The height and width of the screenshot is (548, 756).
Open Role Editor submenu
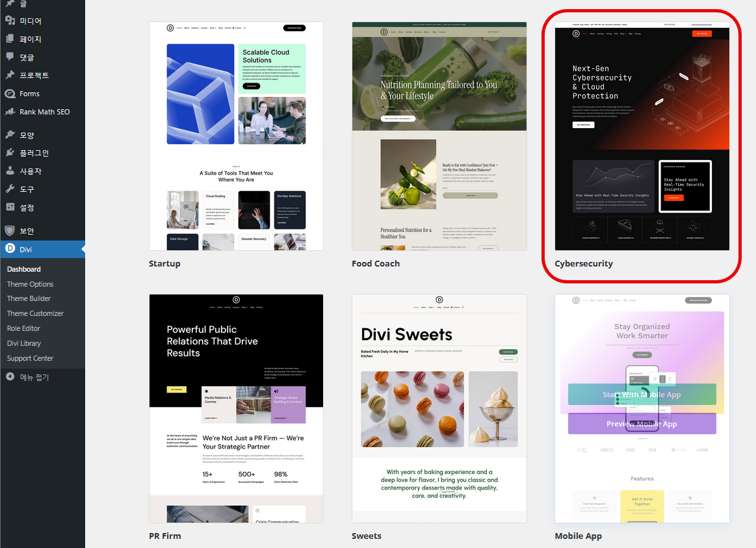click(x=23, y=328)
